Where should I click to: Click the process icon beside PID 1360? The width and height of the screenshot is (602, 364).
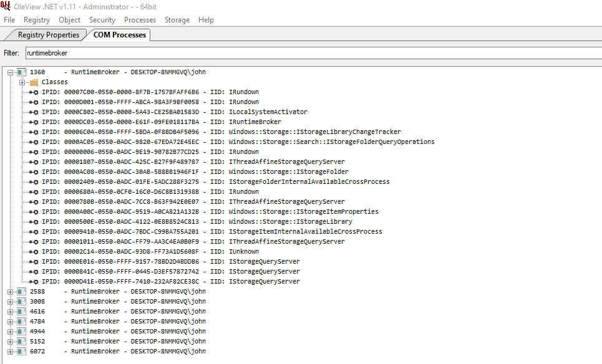tap(22, 72)
